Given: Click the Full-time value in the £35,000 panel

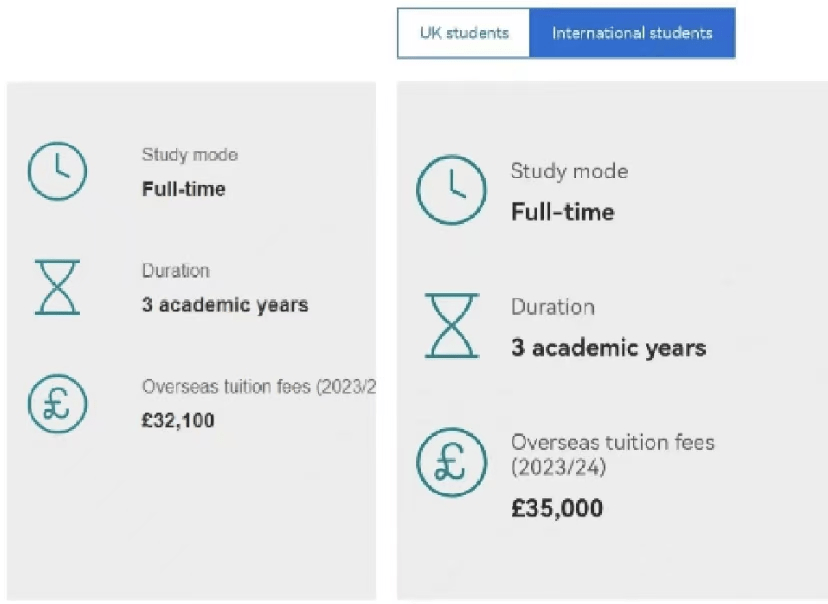Looking at the screenshot, I should coord(562,212).
